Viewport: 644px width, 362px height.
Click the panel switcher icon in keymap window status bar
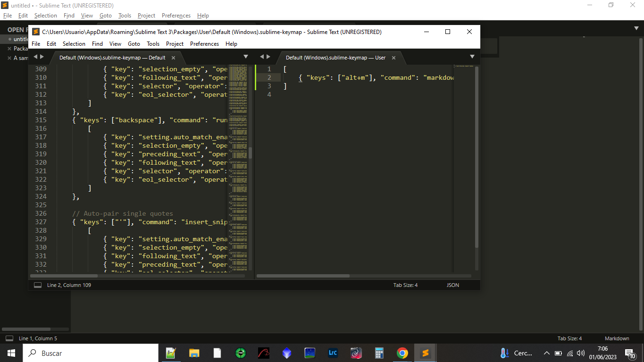[x=38, y=285]
